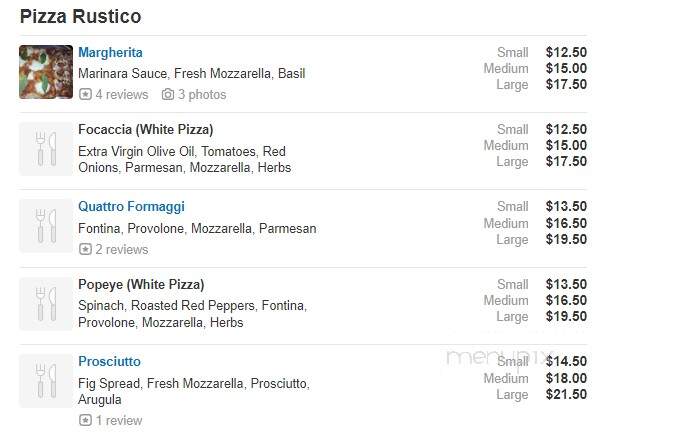Click the camera icon beside 3 photos
This screenshot has width=679, height=440.
coord(168,94)
